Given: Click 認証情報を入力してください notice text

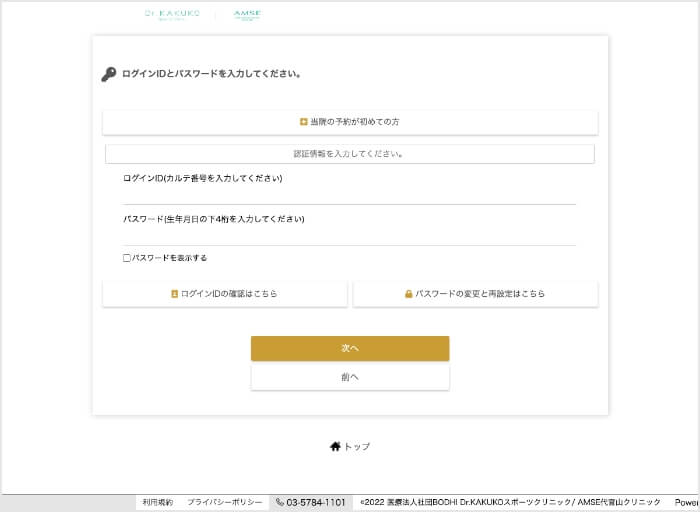Looking at the screenshot, I should tap(349, 154).
